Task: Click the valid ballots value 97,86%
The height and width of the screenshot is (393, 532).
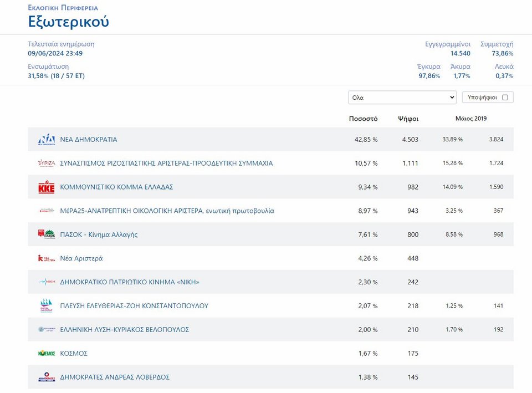Action: [x=429, y=76]
